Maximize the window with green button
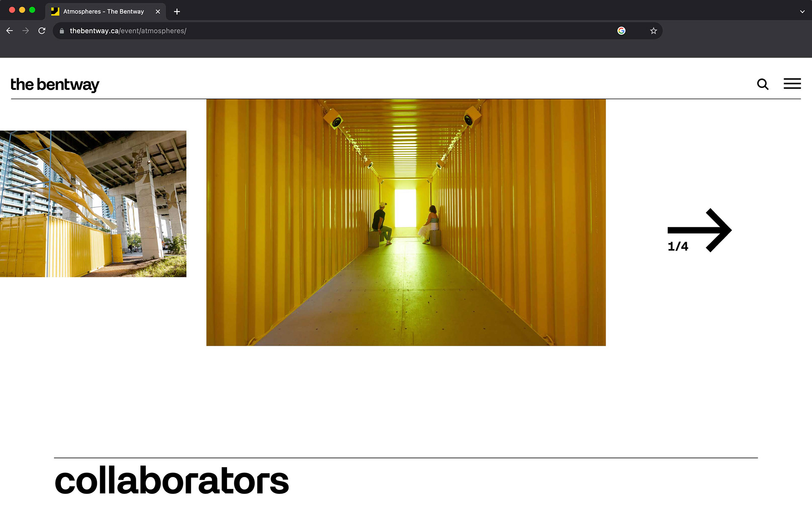The width and height of the screenshot is (812, 510). [x=32, y=10]
